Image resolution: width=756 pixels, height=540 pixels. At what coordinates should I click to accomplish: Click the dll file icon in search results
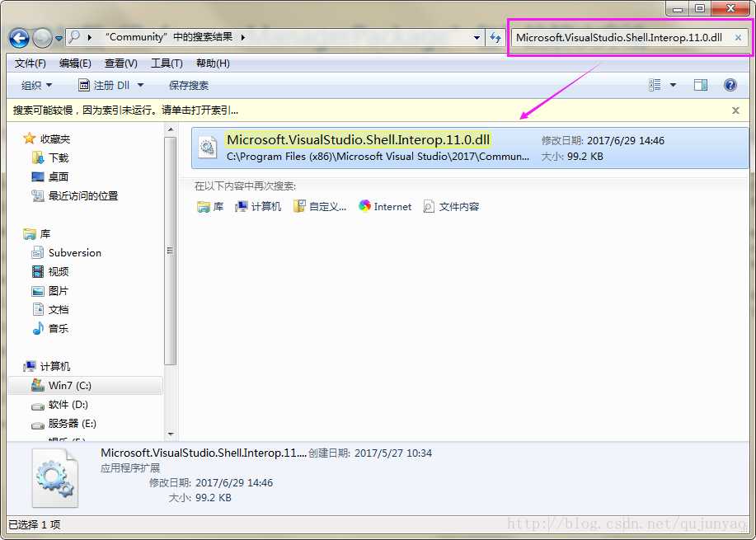208,147
